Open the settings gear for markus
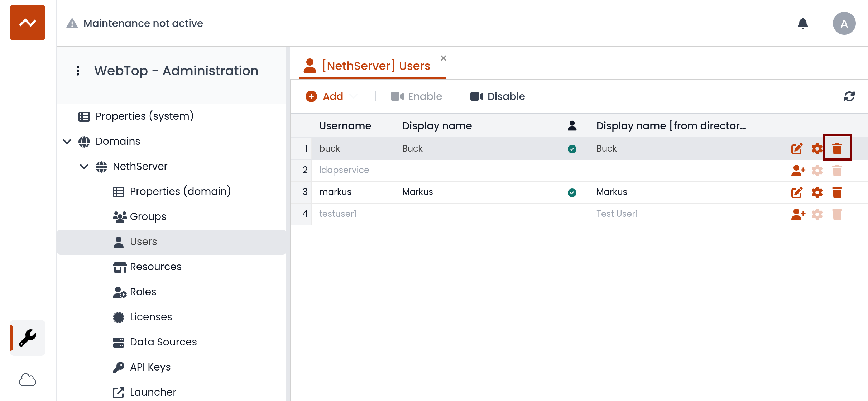Image resolution: width=868 pixels, height=401 pixels. 817,192
